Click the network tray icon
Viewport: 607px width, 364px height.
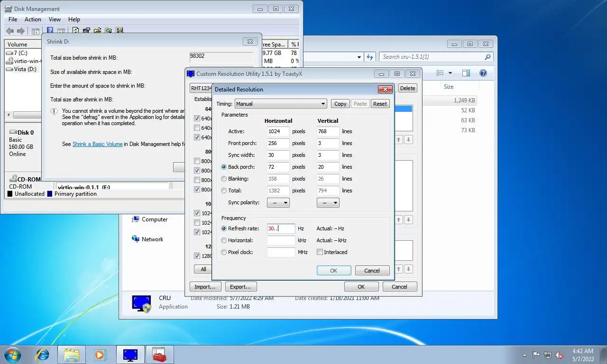[x=548, y=355]
